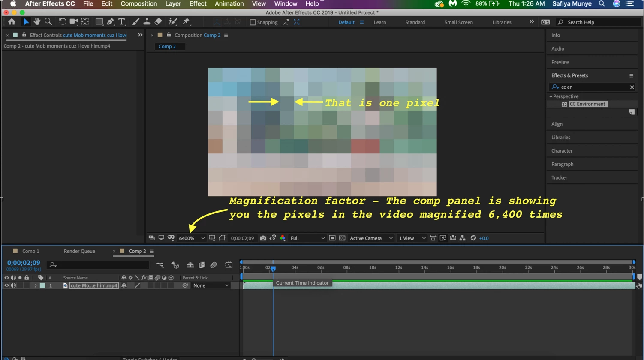Image resolution: width=644 pixels, height=360 pixels.
Task: Expand Effect Controls panel overflow chevrons
Action: point(140,35)
